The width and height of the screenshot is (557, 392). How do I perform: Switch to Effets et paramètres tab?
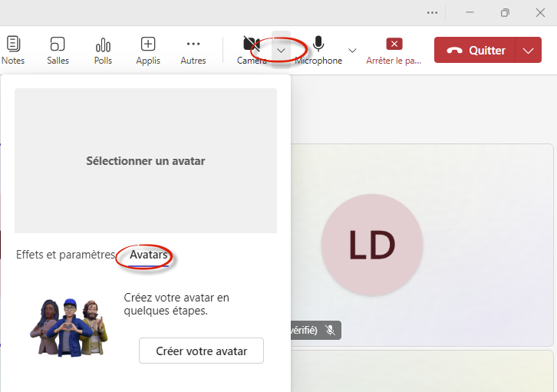(x=65, y=255)
